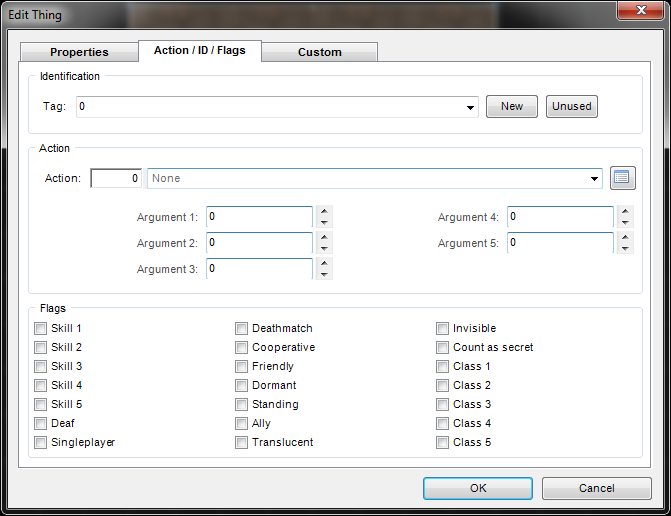Image resolution: width=671 pixels, height=516 pixels.
Task: Toggle the Class 5 flag
Action: pyautogui.click(x=442, y=442)
